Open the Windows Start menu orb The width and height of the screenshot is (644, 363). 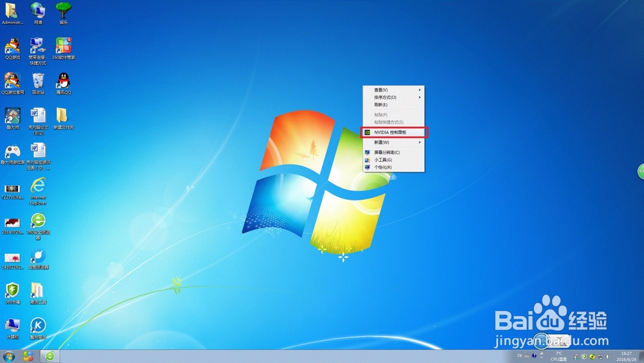click(x=9, y=356)
